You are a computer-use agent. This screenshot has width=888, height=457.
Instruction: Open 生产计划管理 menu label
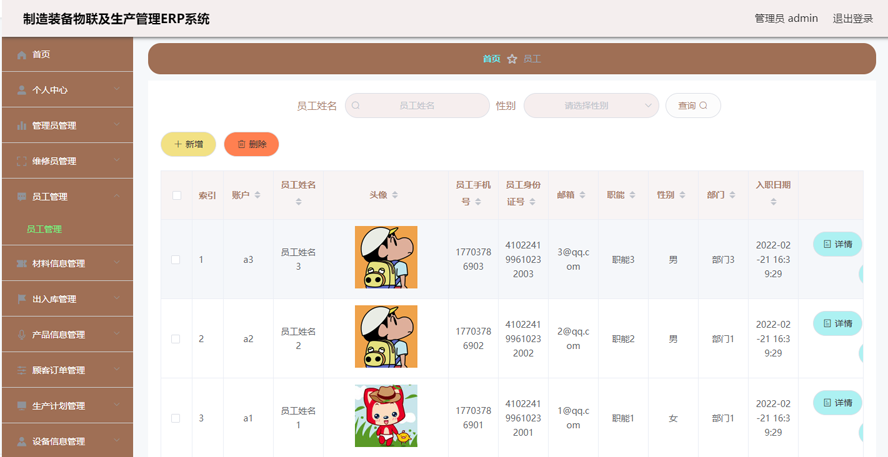[58, 406]
